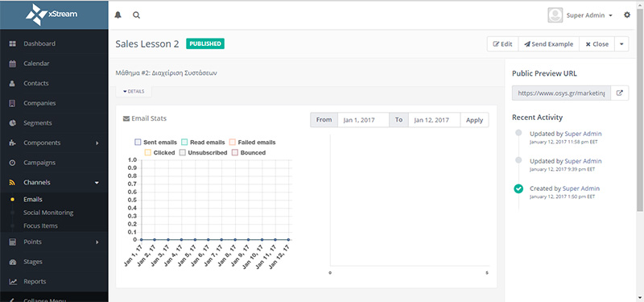Open the Super Admin user menu
Viewport: 644px width, 302px height.
580,15
